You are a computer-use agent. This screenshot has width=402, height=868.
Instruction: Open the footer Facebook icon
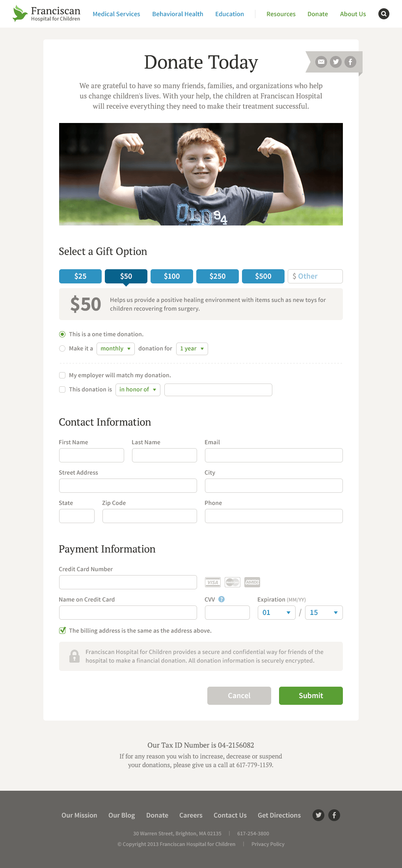(x=334, y=815)
